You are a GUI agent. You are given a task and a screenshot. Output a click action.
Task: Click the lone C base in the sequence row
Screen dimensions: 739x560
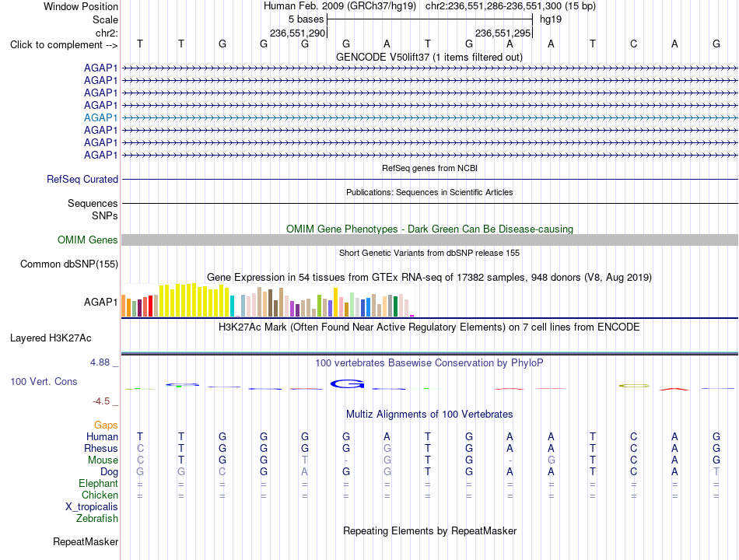633,44
